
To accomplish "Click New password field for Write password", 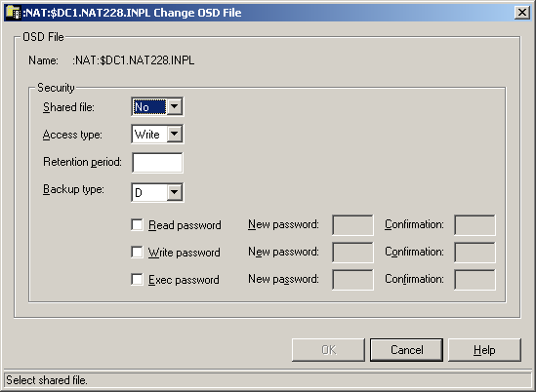I will point(352,253).
